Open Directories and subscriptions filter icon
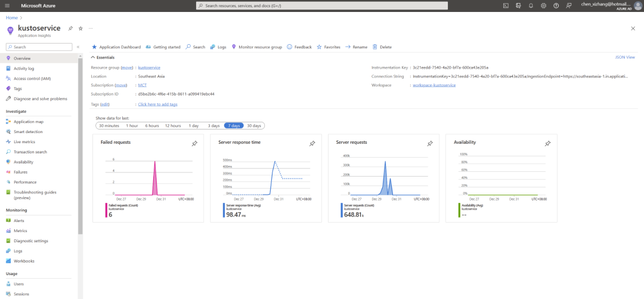The height and width of the screenshot is (299, 644). (x=518, y=6)
